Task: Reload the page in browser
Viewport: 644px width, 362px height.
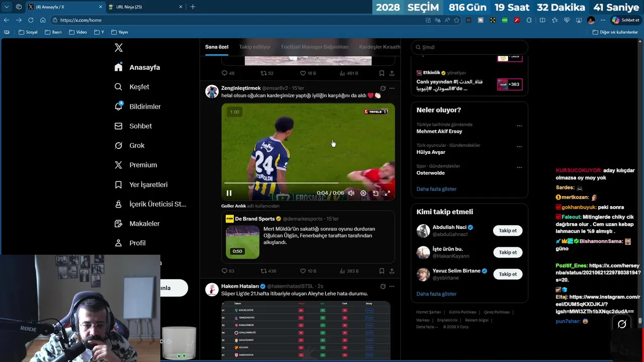Action: pyautogui.click(x=31, y=20)
